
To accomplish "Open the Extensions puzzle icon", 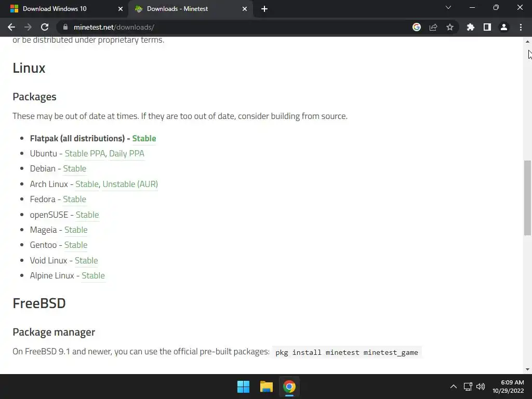I will [471, 27].
